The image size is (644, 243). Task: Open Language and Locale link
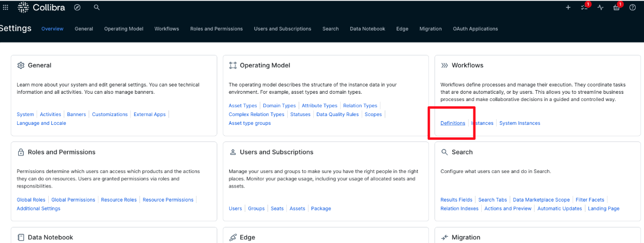tap(41, 123)
